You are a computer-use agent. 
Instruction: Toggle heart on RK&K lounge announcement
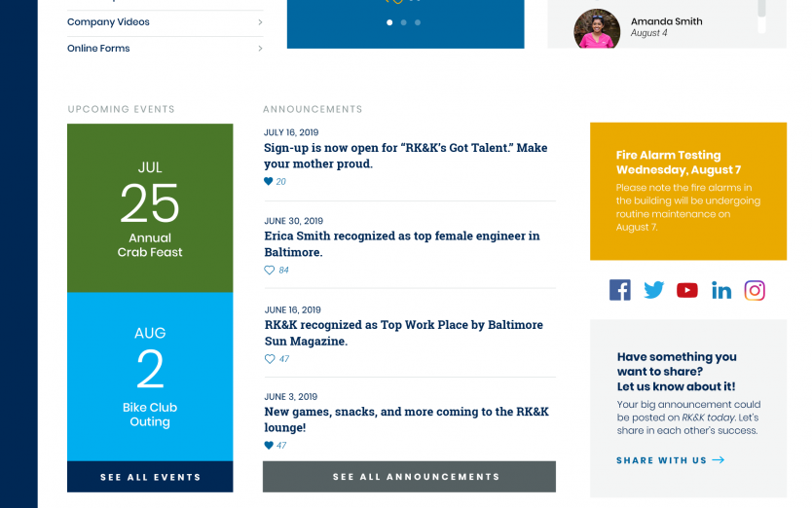pyautogui.click(x=270, y=446)
